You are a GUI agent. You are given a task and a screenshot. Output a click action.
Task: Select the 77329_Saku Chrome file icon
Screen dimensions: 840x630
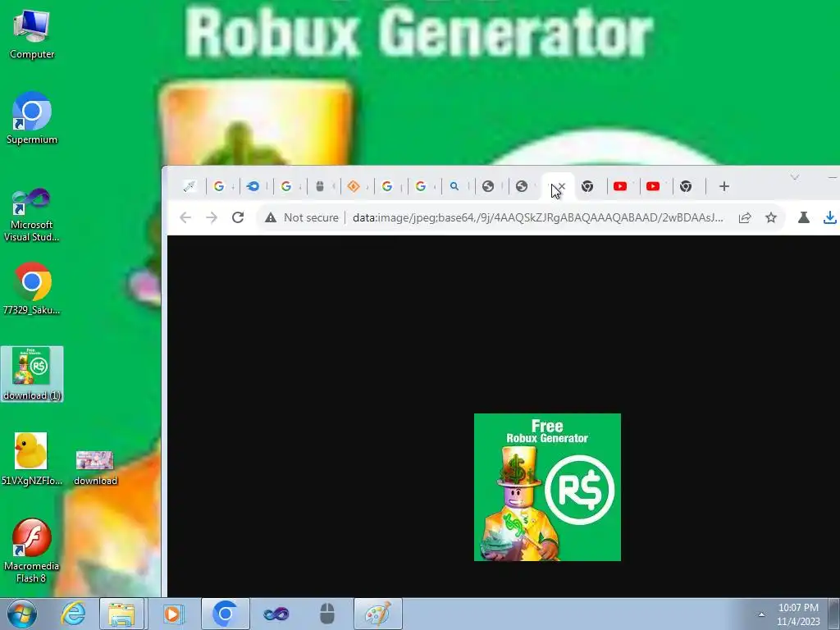pos(32,289)
